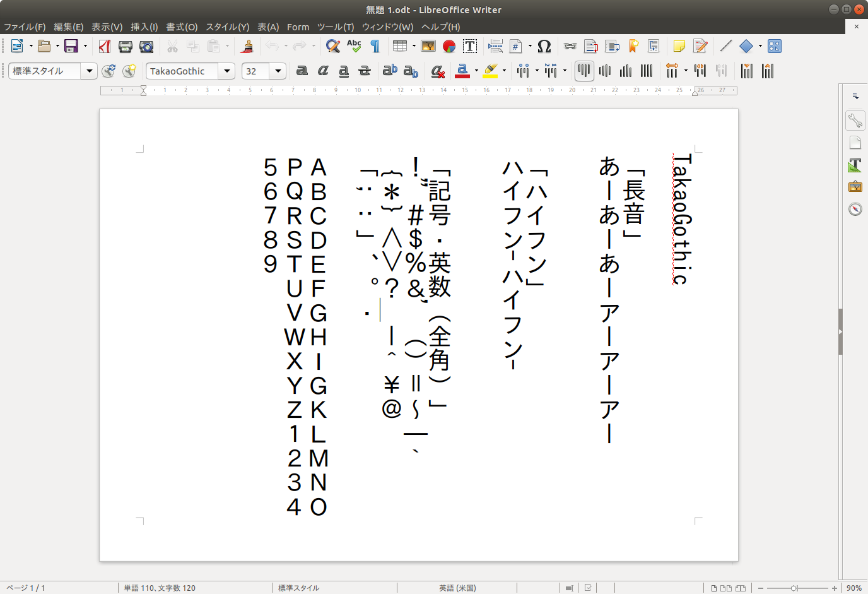Export directly as PDF
The image size is (868, 594).
[105, 46]
